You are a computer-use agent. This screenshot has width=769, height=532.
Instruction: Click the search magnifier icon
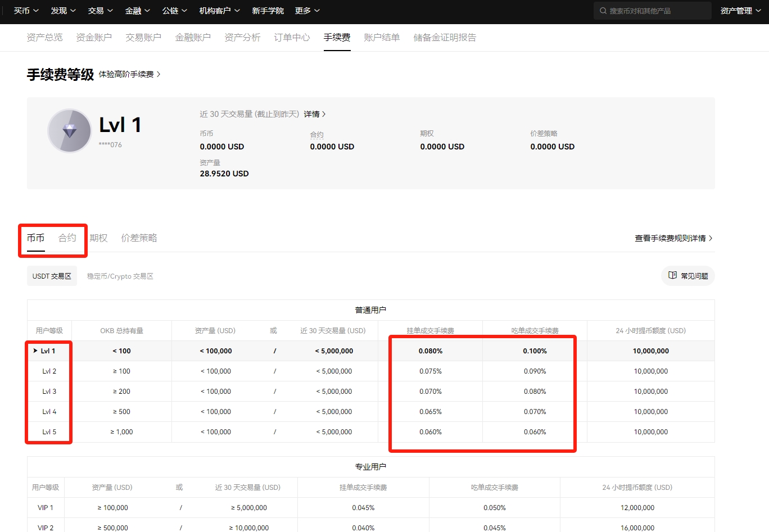click(603, 11)
